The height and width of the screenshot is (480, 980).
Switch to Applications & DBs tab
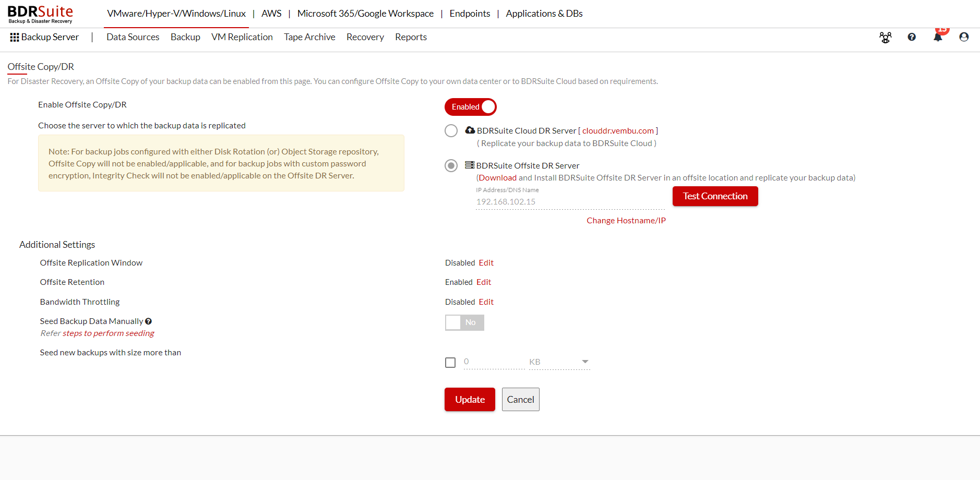544,14
